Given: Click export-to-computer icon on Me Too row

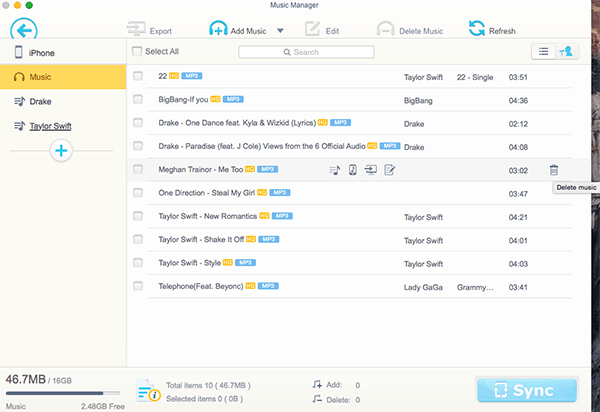Looking at the screenshot, I should [x=370, y=170].
